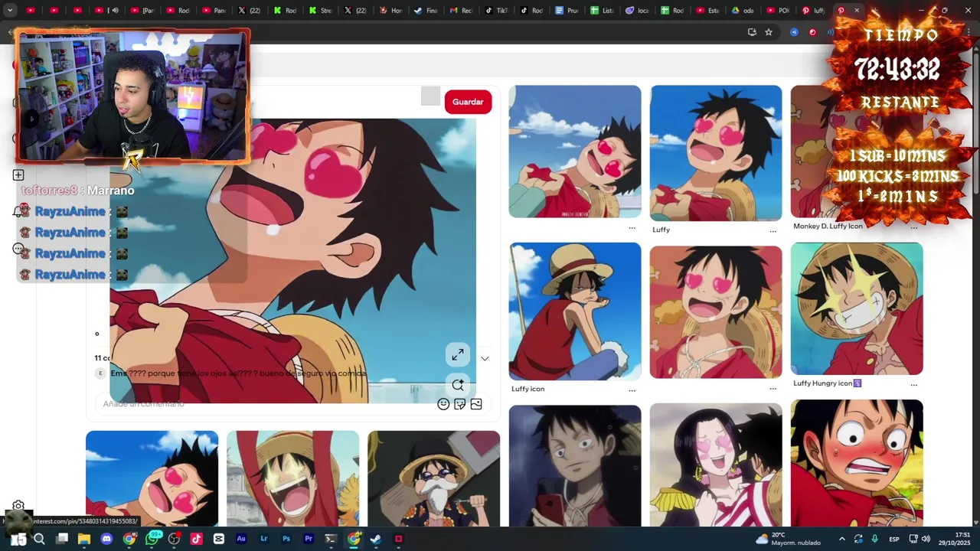Viewport: 980px width, 551px height.
Task: Click the install/cast icon in address bar
Action: [x=752, y=32]
